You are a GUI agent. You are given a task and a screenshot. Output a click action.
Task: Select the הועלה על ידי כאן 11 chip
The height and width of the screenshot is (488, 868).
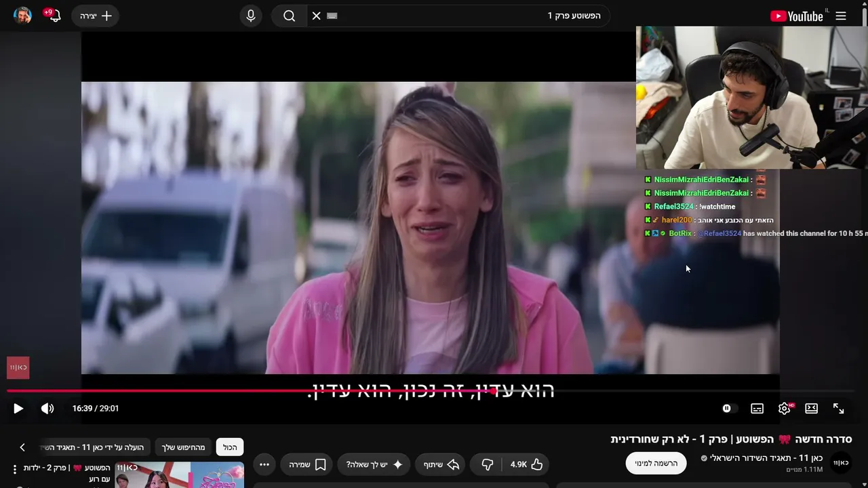(x=95, y=447)
